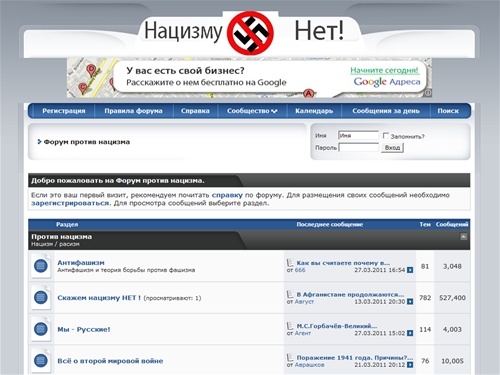Viewport: 500px width, 375px height.
Task: Click the Скажем нацизму НЕТ forum status icon
Action: coord(41,297)
